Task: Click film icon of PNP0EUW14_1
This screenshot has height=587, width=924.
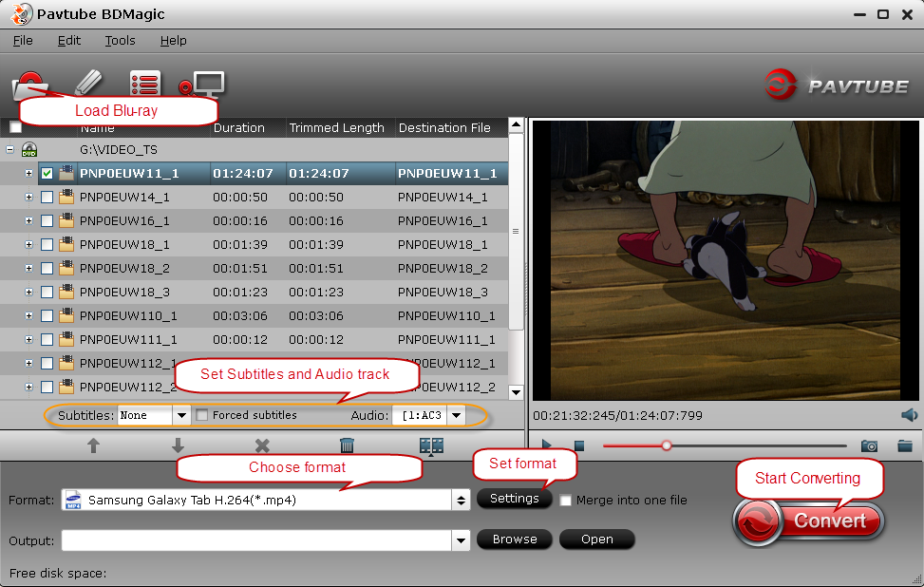Action: pos(66,197)
